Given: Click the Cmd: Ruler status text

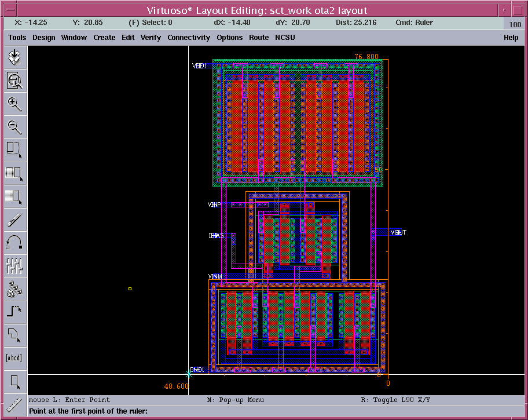Looking at the screenshot, I should click(414, 23).
